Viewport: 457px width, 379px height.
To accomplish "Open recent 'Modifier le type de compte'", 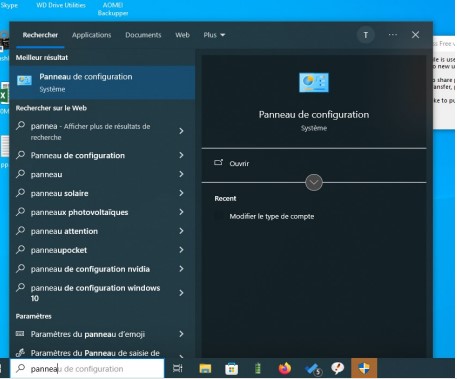I will tap(272, 216).
